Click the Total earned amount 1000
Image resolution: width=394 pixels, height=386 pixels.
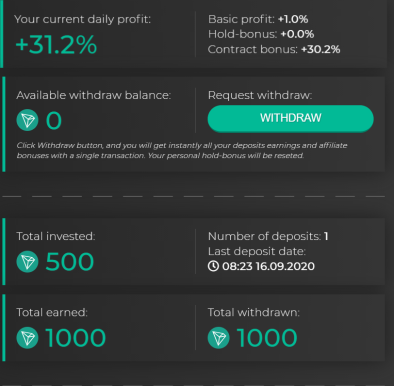75,338
